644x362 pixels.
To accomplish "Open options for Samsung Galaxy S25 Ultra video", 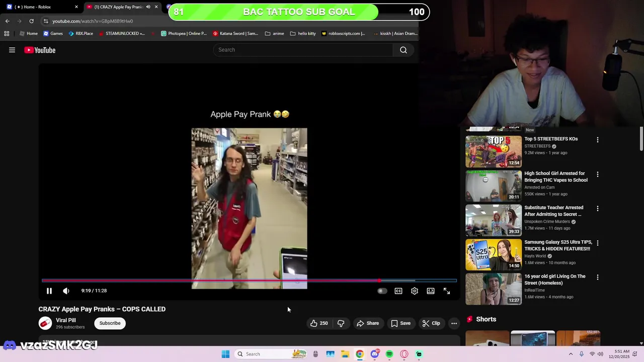I will click(598, 243).
